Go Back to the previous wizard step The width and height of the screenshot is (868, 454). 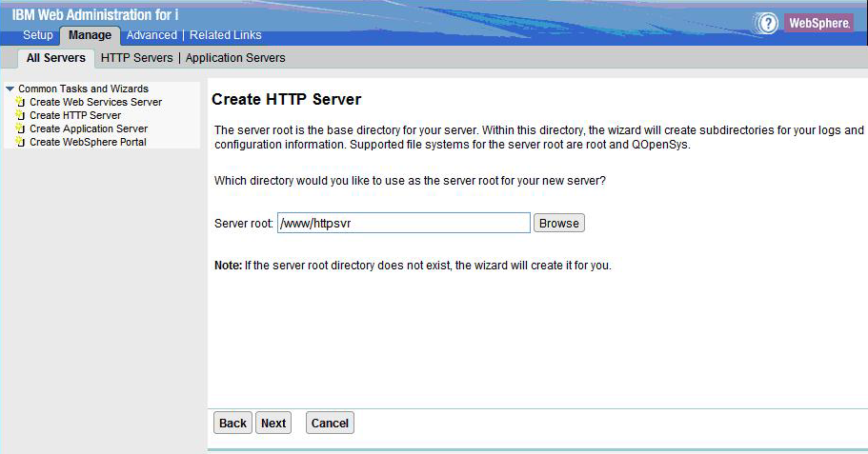(x=232, y=423)
